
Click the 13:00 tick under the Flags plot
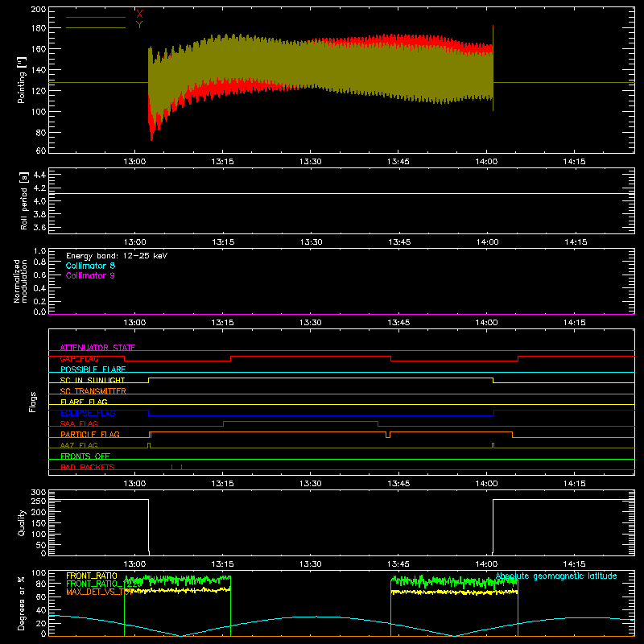[x=134, y=484]
